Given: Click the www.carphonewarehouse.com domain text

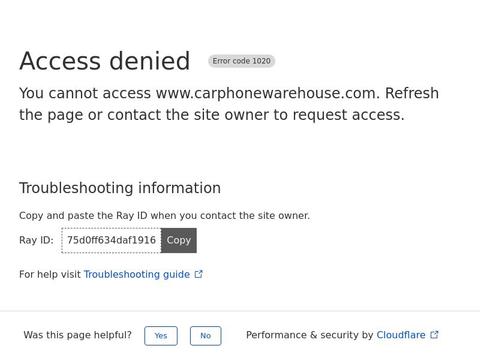Looking at the screenshot, I should [x=267, y=93].
